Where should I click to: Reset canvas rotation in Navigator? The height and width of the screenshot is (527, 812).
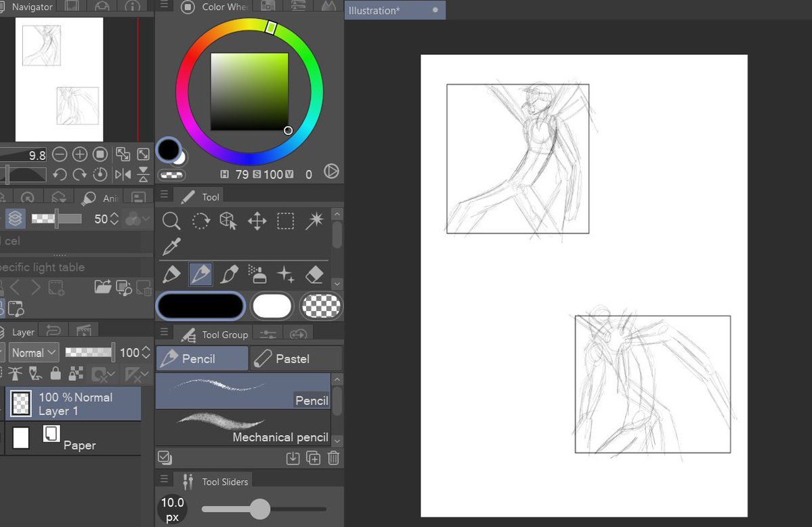pos(100,175)
